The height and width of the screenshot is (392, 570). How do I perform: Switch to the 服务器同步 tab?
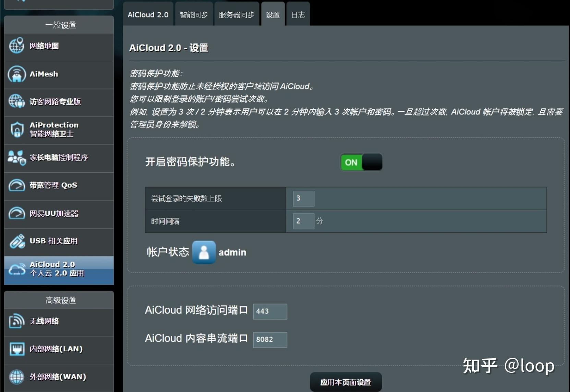(237, 14)
